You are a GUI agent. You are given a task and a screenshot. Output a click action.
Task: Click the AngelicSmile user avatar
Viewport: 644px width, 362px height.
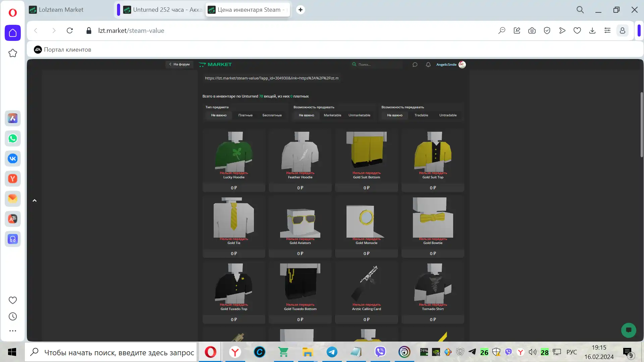click(x=462, y=64)
